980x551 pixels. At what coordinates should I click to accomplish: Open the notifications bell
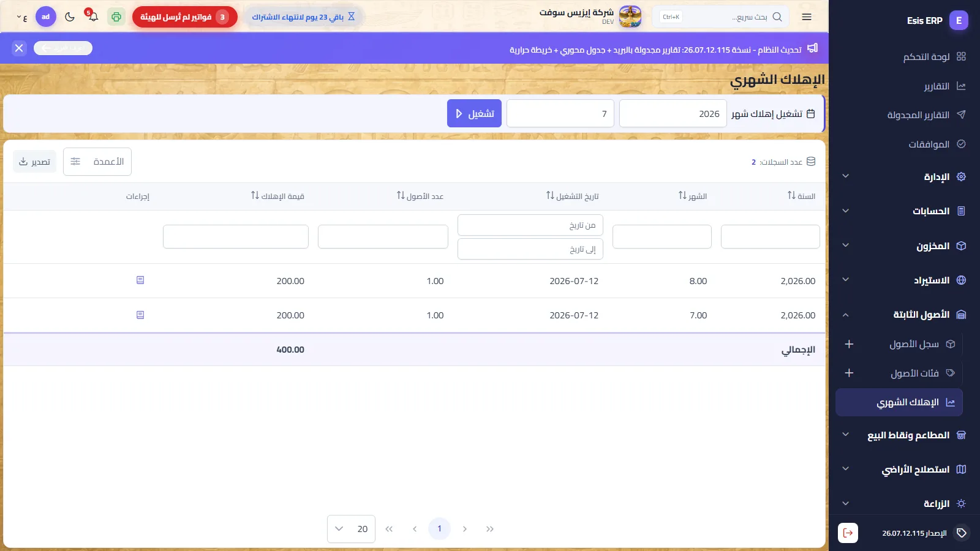tap(92, 16)
